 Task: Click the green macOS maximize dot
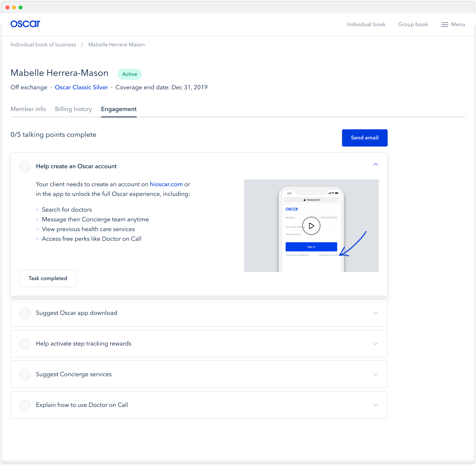tap(21, 8)
